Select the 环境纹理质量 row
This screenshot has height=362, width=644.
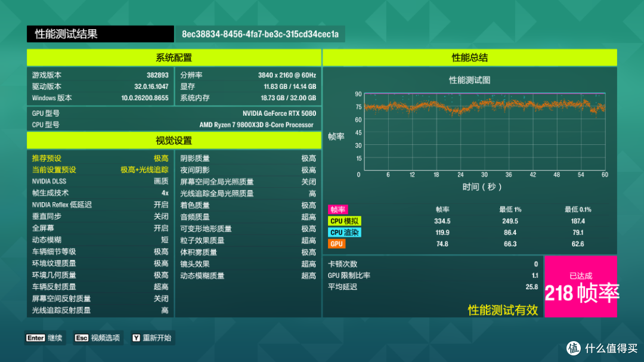[x=100, y=264]
